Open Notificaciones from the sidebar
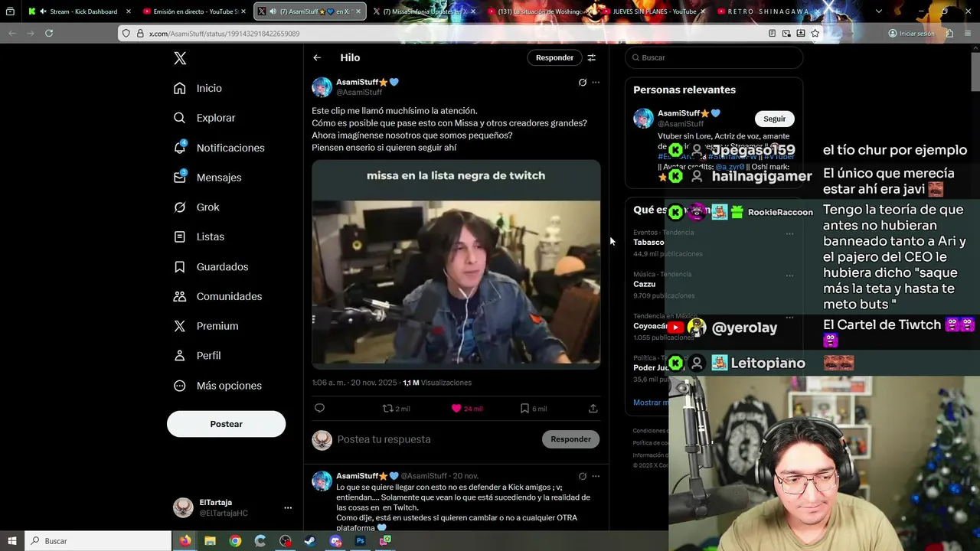The width and height of the screenshot is (980, 551). [x=218, y=148]
